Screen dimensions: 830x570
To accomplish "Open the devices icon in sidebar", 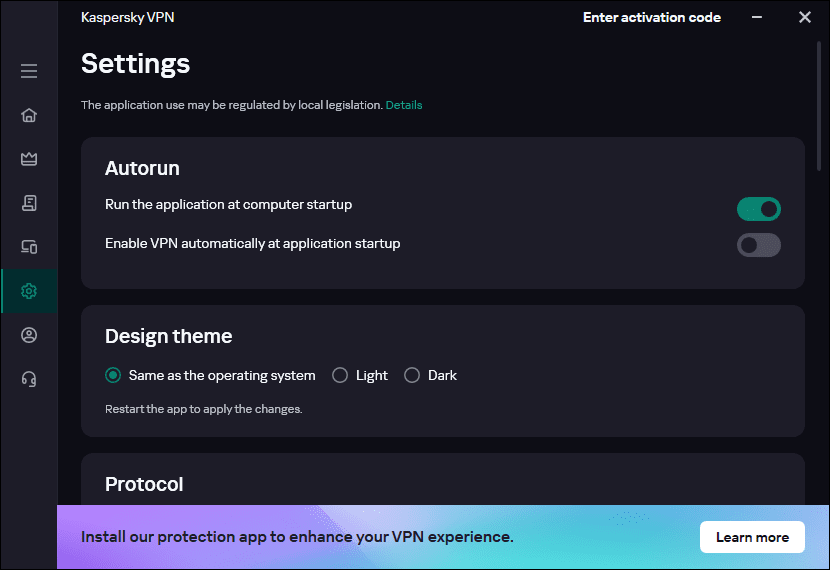I will [29, 247].
